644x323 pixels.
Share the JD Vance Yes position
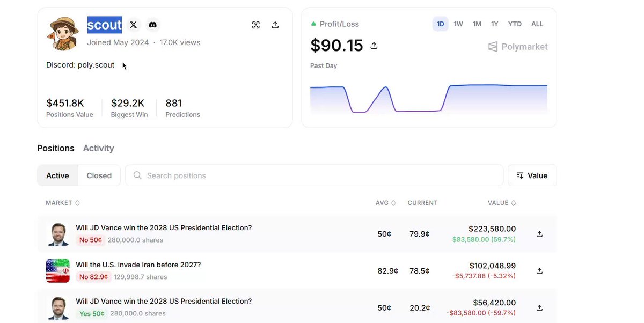pyautogui.click(x=539, y=308)
